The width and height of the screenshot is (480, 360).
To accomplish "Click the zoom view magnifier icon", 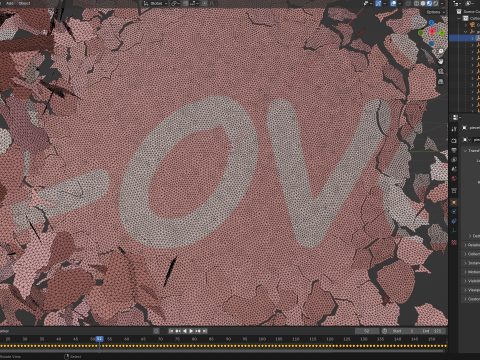I will [x=441, y=51].
